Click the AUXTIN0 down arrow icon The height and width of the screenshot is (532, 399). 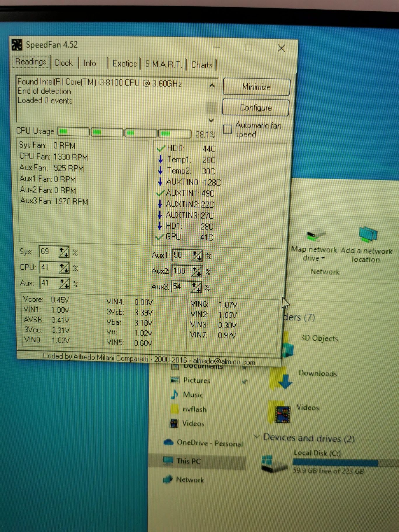(x=160, y=182)
